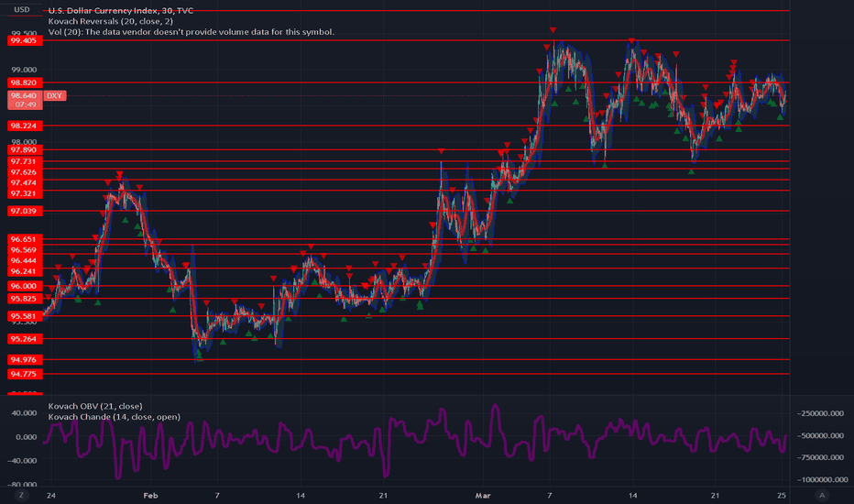
Task: Select the 96.241 price level label
Action: point(25,271)
